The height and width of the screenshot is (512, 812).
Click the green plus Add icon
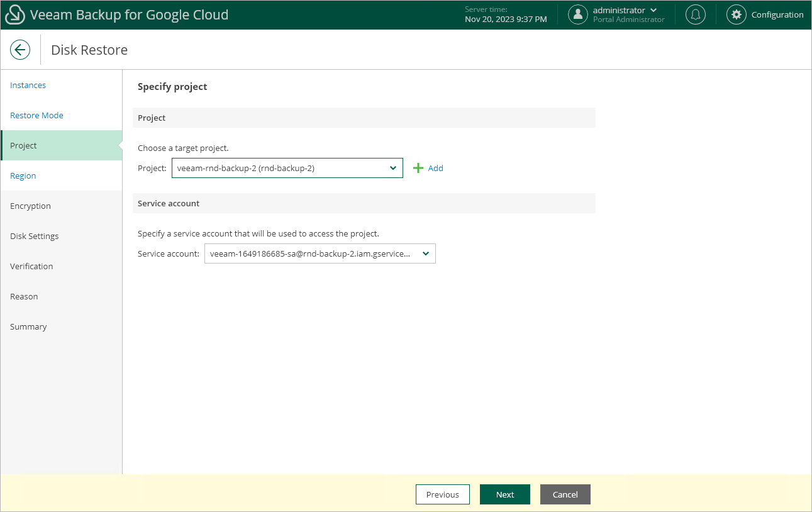418,168
